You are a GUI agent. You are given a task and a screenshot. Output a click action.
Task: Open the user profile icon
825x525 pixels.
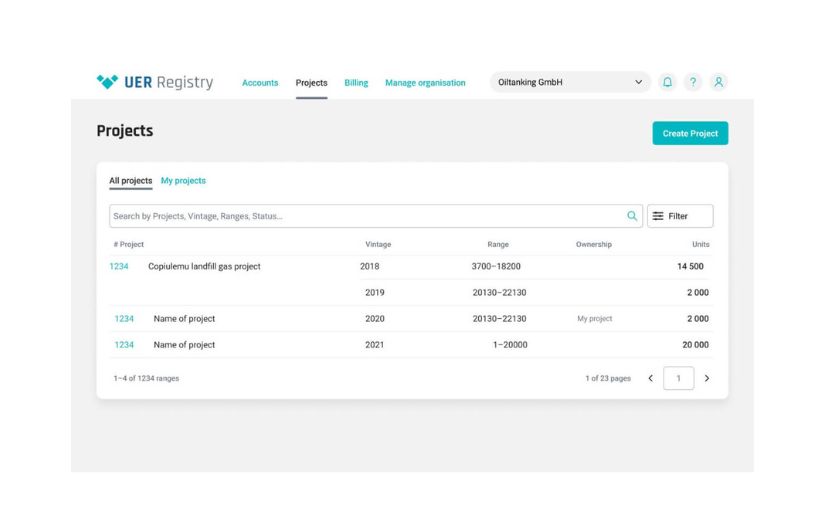[718, 82]
